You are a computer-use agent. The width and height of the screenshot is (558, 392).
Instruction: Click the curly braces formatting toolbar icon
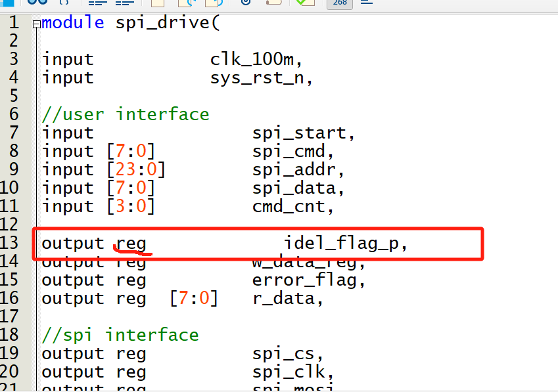point(62,4)
